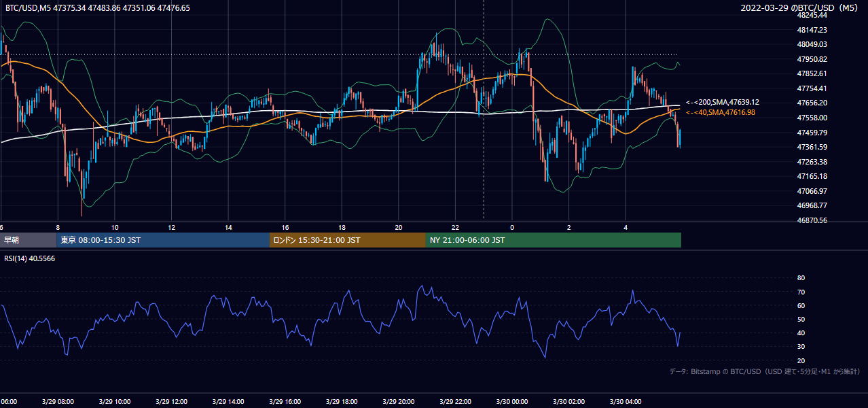Select the 200 SMA label reading 47639.12

723,102
